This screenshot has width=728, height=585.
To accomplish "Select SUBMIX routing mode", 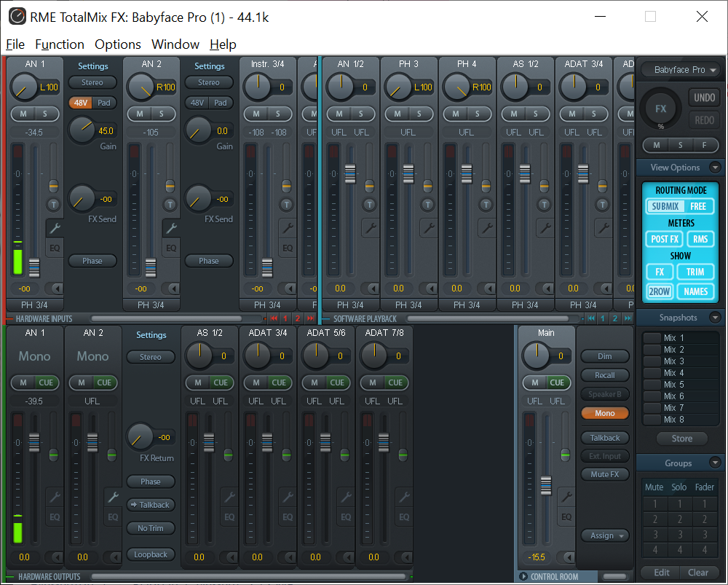I will (x=665, y=206).
